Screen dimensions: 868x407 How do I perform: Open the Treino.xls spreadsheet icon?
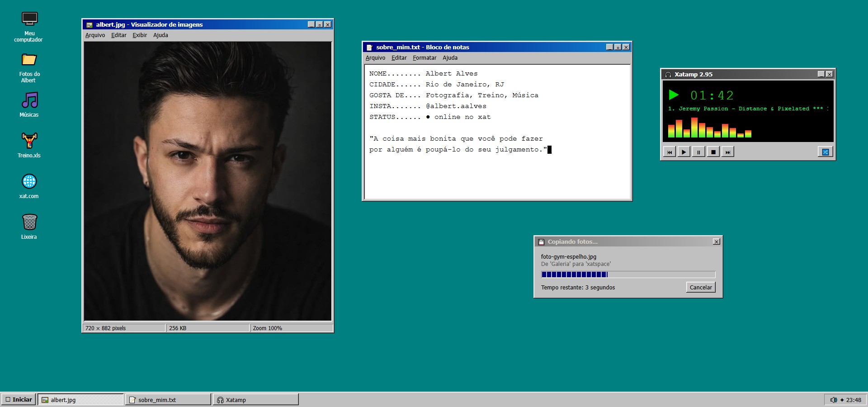[x=29, y=145]
